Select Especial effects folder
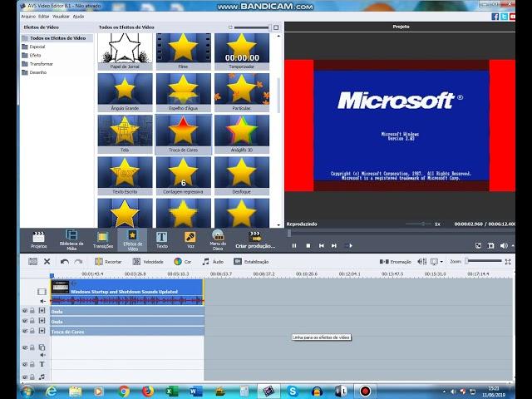This screenshot has height=399, width=532. pos(33,47)
